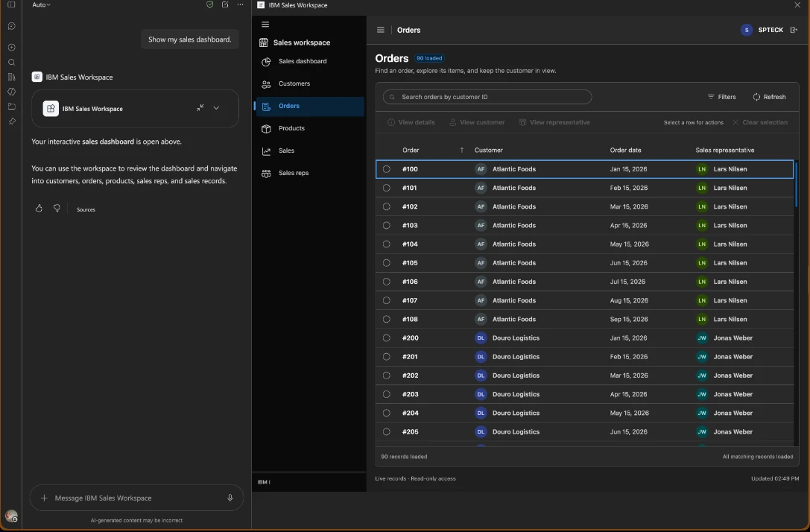Click the Sources link under the response
Image resolution: width=810 pixels, height=532 pixels.
click(x=86, y=209)
